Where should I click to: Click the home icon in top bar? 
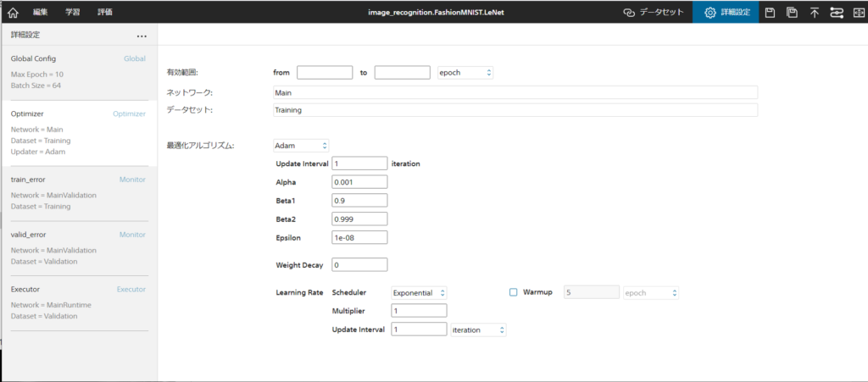click(12, 12)
